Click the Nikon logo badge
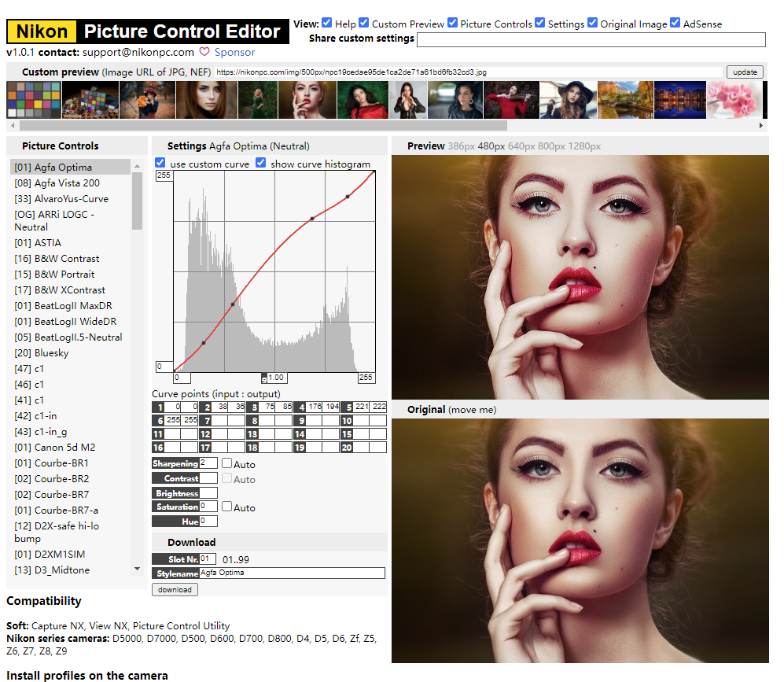784x682 pixels. 42,31
